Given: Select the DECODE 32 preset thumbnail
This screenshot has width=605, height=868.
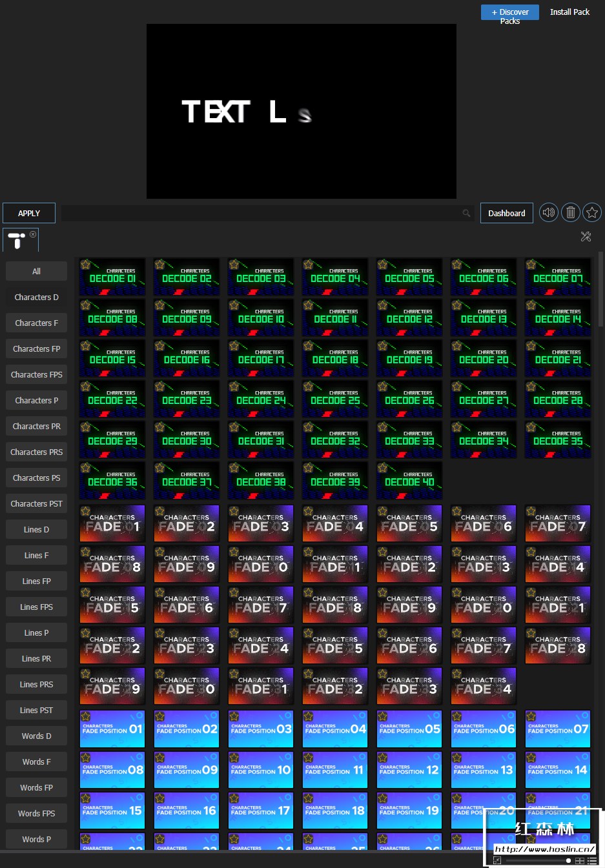Looking at the screenshot, I should click(x=335, y=439).
